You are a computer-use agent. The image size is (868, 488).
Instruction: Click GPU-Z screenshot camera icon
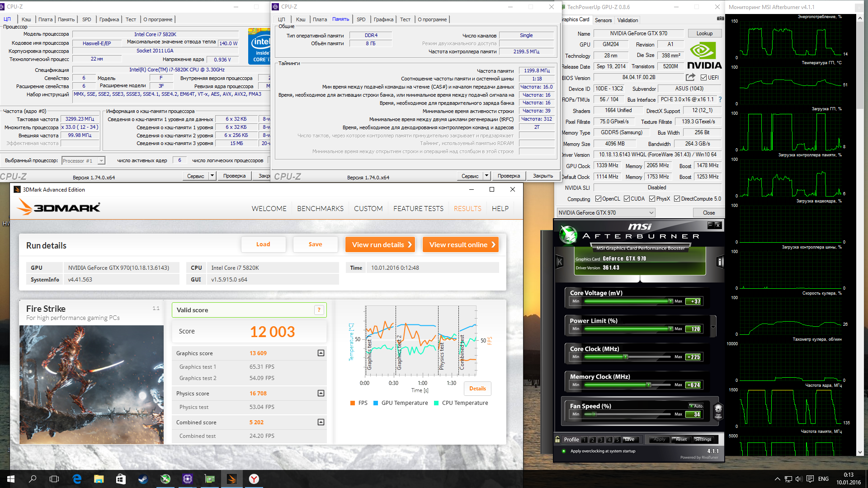(720, 19)
